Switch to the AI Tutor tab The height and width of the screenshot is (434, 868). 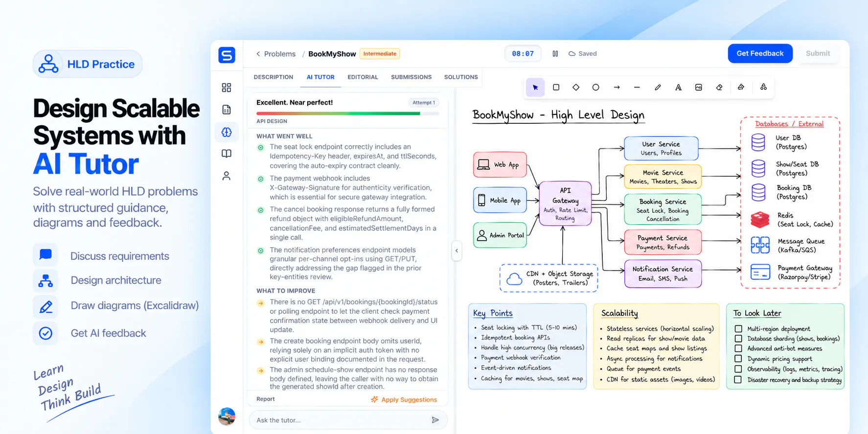(320, 77)
